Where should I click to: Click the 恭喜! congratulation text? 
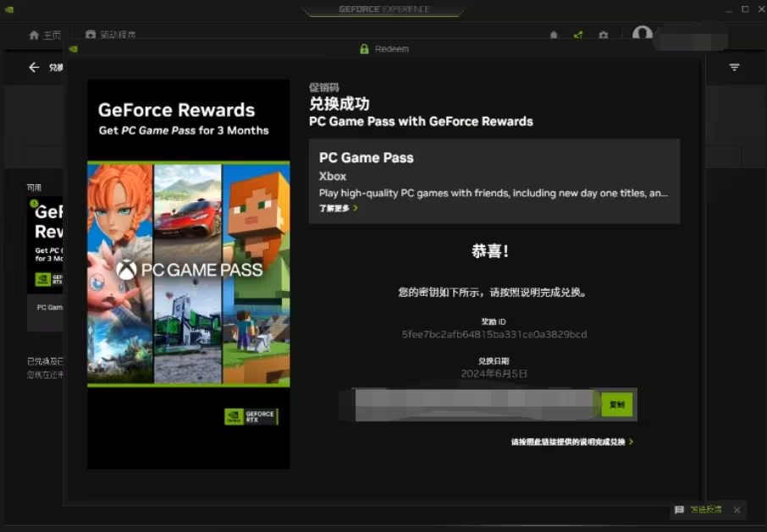(x=489, y=251)
